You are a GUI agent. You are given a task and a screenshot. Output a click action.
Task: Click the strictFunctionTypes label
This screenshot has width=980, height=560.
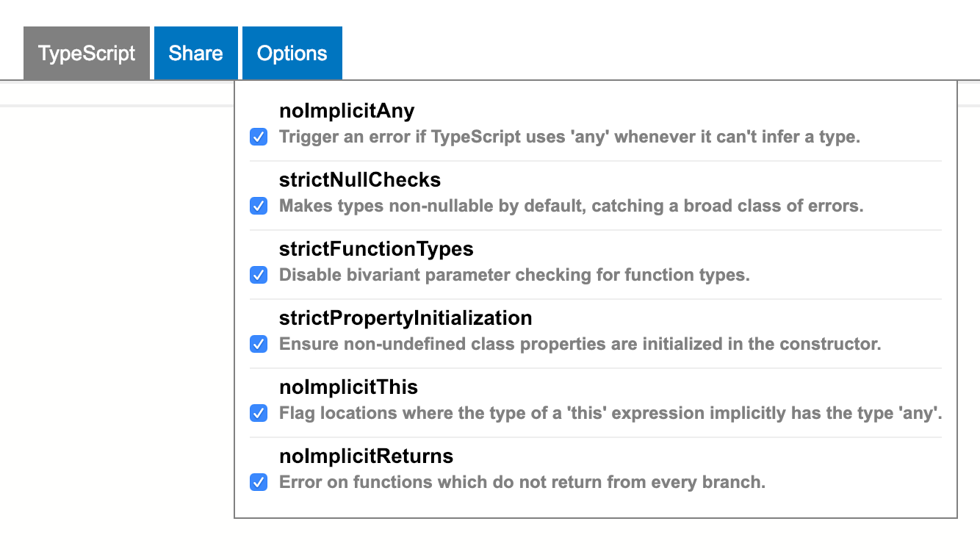click(x=376, y=249)
